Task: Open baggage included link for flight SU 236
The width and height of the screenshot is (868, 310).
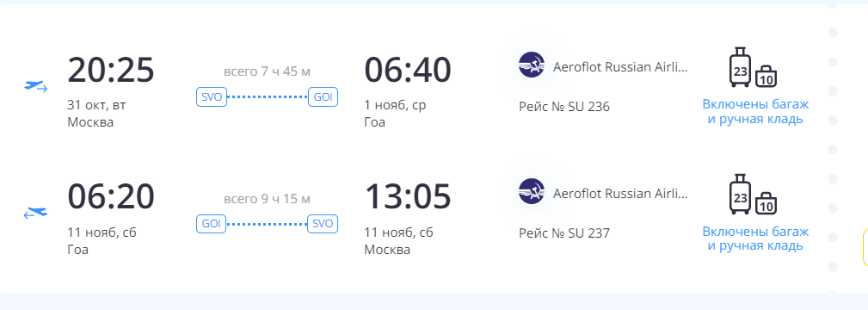Action: click(x=755, y=111)
